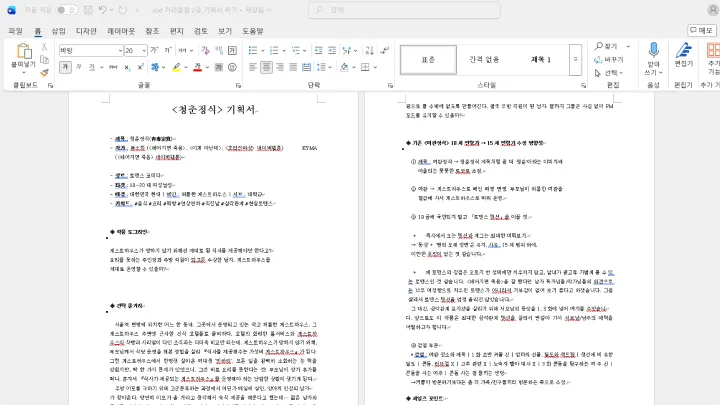Apply character border icon
The width and height of the screenshot is (720, 405).
[x=232, y=50]
